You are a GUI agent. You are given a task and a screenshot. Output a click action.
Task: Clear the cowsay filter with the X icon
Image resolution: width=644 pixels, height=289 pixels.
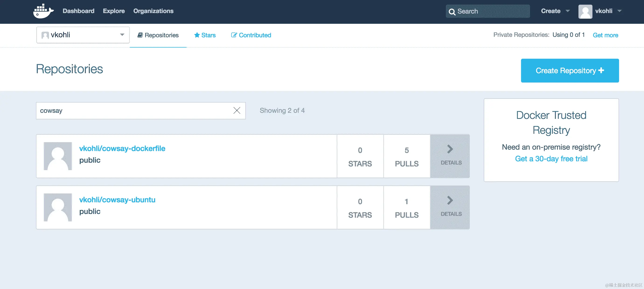pos(237,110)
